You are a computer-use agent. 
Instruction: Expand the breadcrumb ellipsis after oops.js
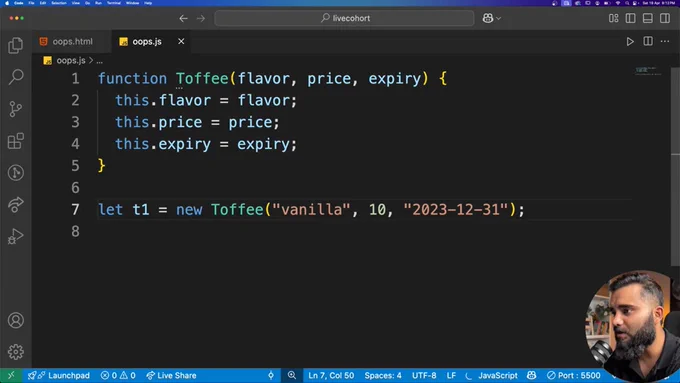100,61
